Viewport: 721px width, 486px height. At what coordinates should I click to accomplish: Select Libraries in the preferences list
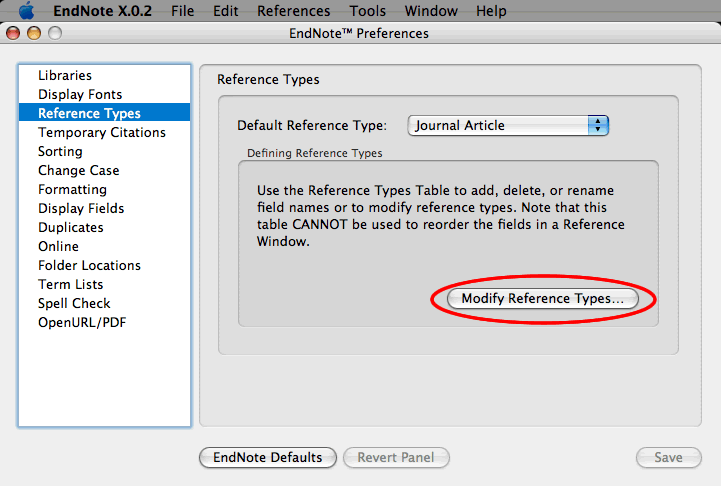coord(104,75)
